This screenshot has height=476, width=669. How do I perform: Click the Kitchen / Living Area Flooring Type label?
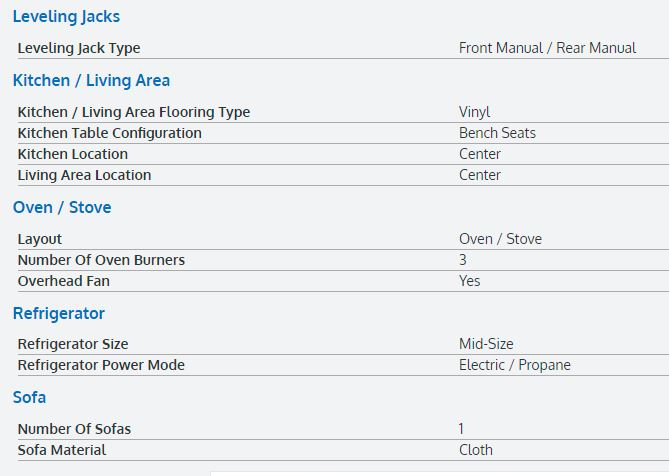(x=134, y=112)
